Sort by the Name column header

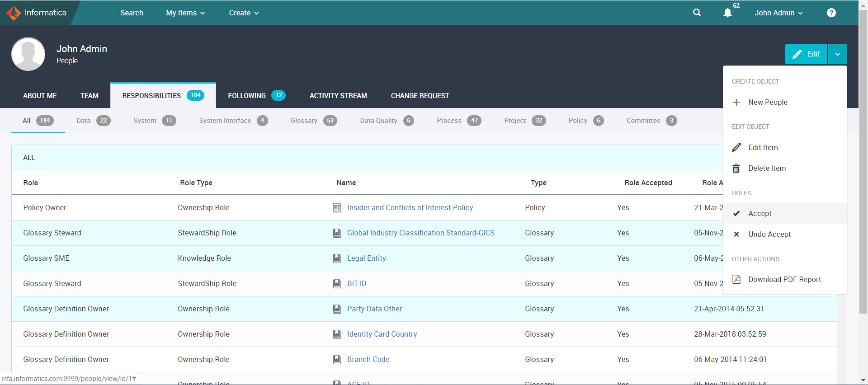346,183
